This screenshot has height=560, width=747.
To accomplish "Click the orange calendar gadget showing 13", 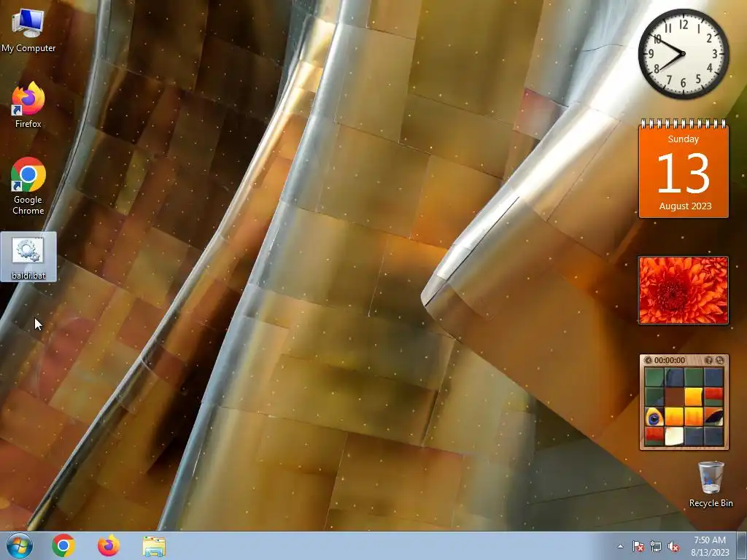I will 683,168.
